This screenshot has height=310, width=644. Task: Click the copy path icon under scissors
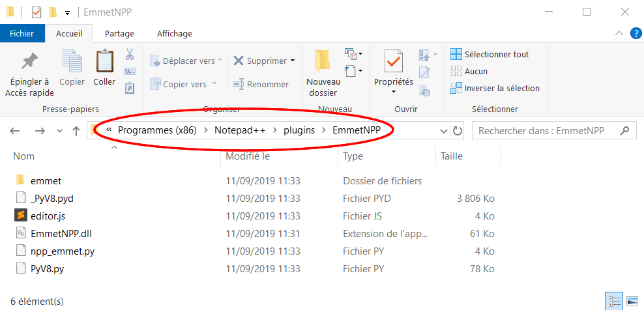pyautogui.click(x=130, y=71)
